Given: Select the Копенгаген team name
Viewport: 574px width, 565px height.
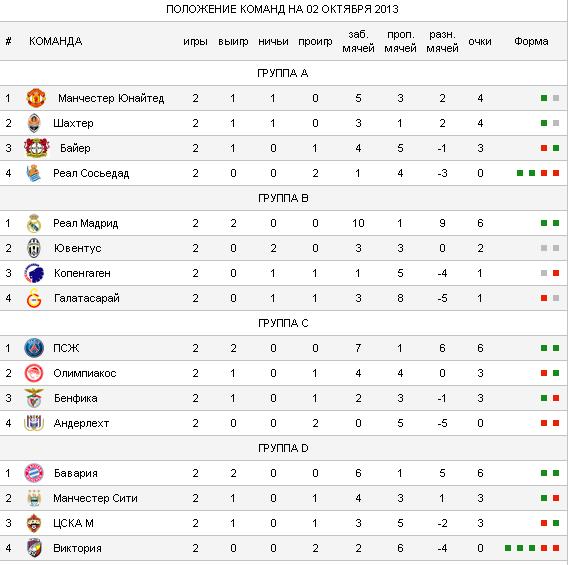Looking at the screenshot, I should click(82, 273).
